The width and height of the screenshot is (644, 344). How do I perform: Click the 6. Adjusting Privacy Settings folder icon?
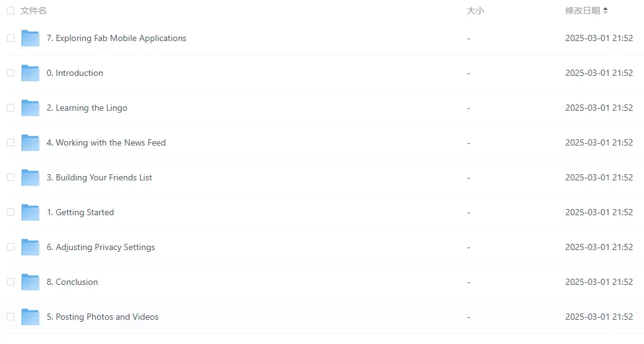click(30, 248)
